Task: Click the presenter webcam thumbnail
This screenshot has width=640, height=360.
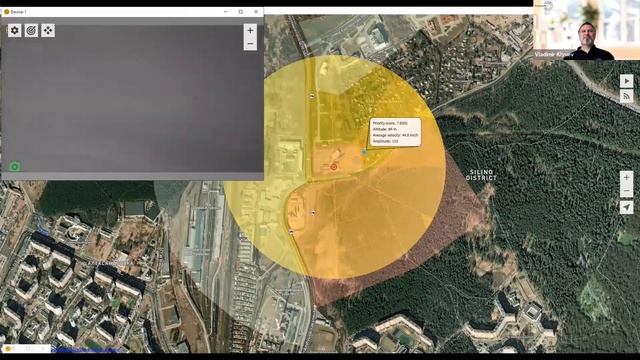Action: pyautogui.click(x=587, y=30)
